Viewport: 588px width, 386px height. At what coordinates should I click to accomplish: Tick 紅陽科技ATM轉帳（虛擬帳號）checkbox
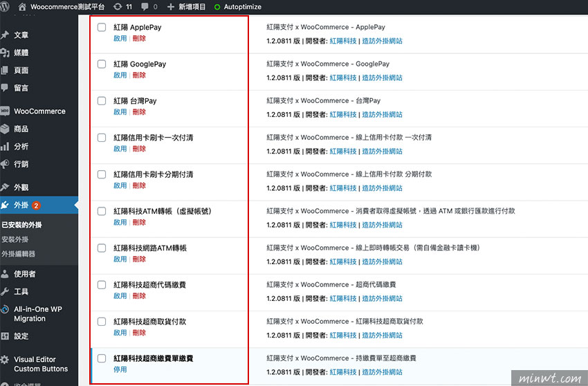pyautogui.click(x=102, y=211)
